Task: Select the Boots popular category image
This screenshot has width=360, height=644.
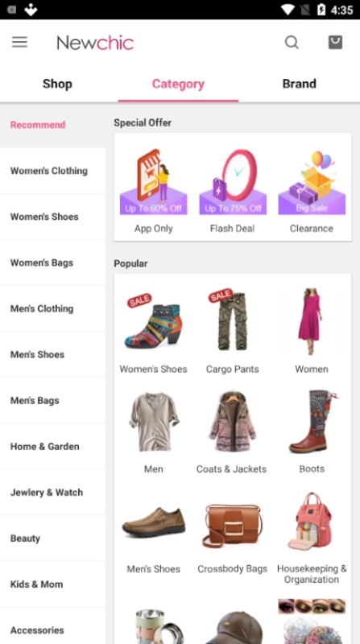Action: [312, 421]
